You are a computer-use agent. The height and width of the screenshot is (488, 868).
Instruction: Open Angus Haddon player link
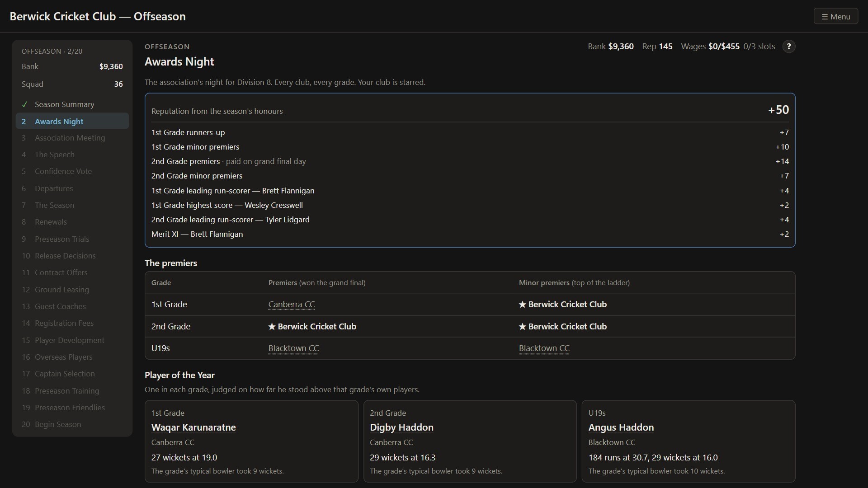click(621, 427)
